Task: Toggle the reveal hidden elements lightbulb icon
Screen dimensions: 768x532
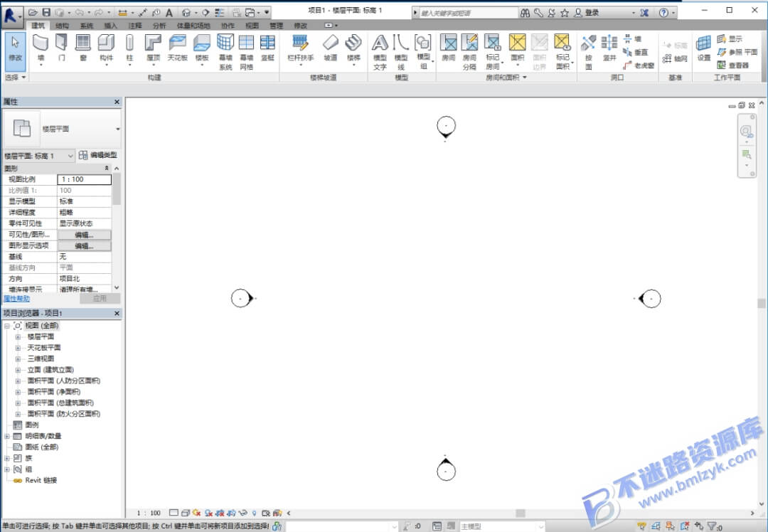Action: pos(254,513)
